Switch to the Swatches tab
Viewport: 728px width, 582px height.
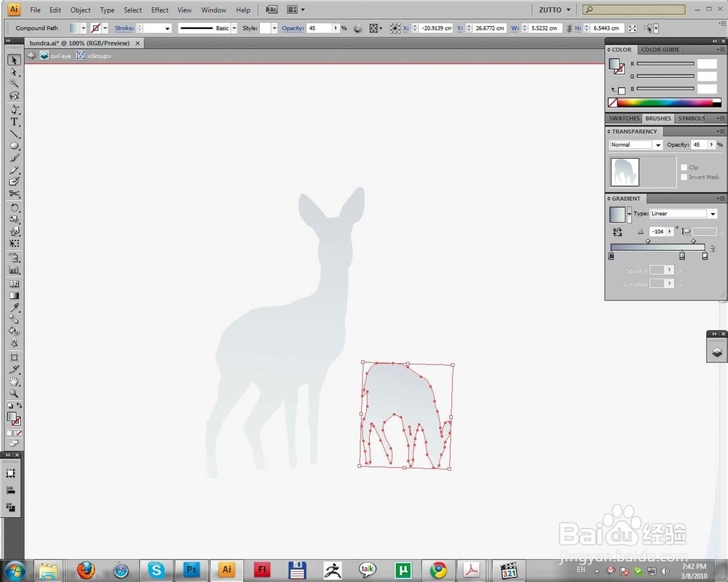[624, 119]
